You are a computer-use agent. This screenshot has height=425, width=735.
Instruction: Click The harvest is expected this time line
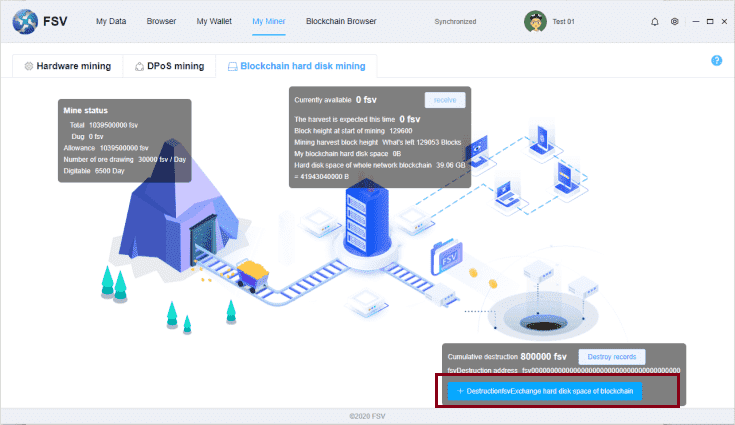coord(357,119)
